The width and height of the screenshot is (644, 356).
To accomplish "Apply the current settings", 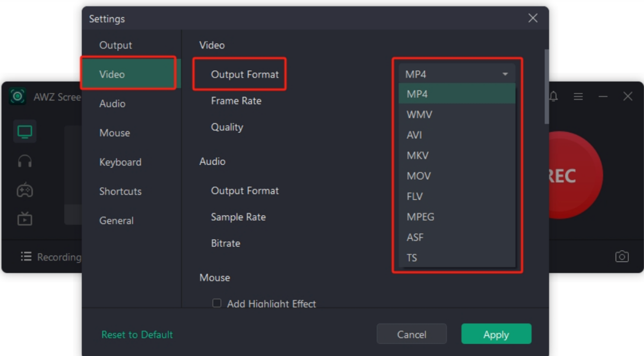I will click(496, 334).
